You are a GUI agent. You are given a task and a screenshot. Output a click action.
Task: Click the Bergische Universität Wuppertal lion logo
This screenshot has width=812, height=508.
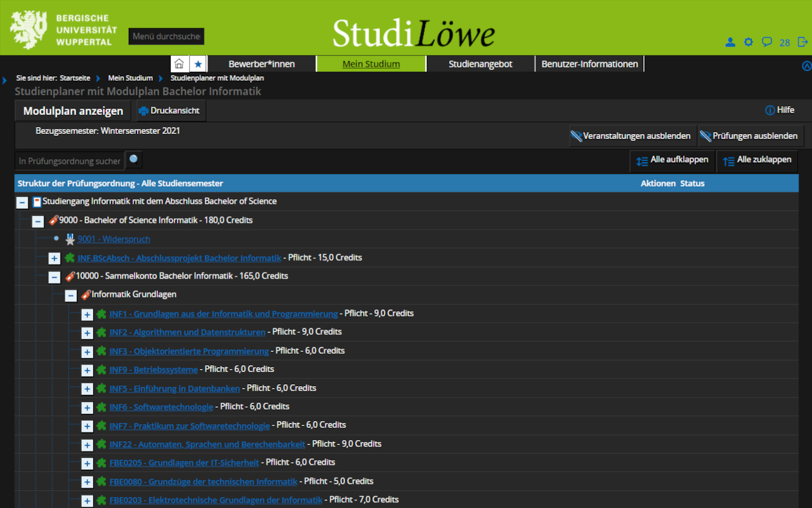(x=29, y=29)
